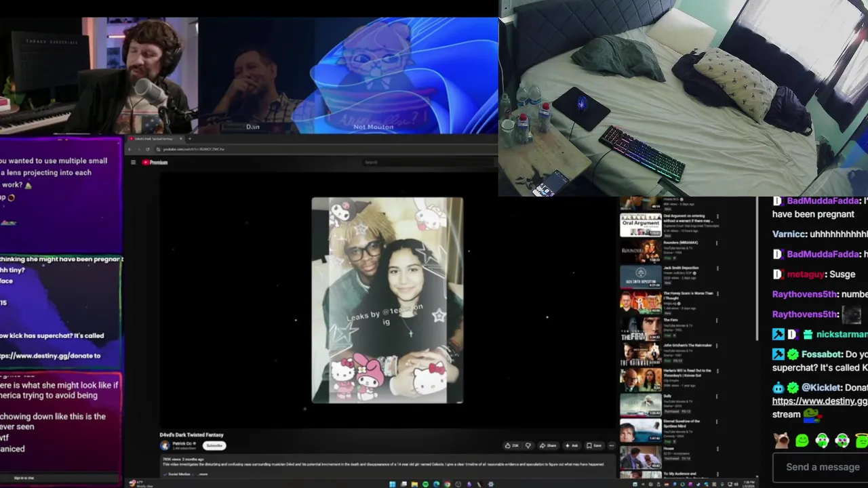Click the YouTube address bar URL
This screenshot has height=488, width=868.
point(193,149)
